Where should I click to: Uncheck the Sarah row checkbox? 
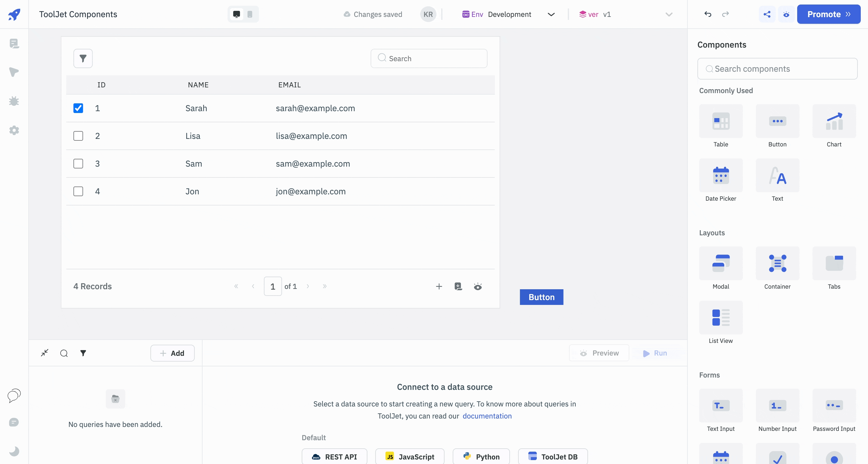click(x=78, y=108)
